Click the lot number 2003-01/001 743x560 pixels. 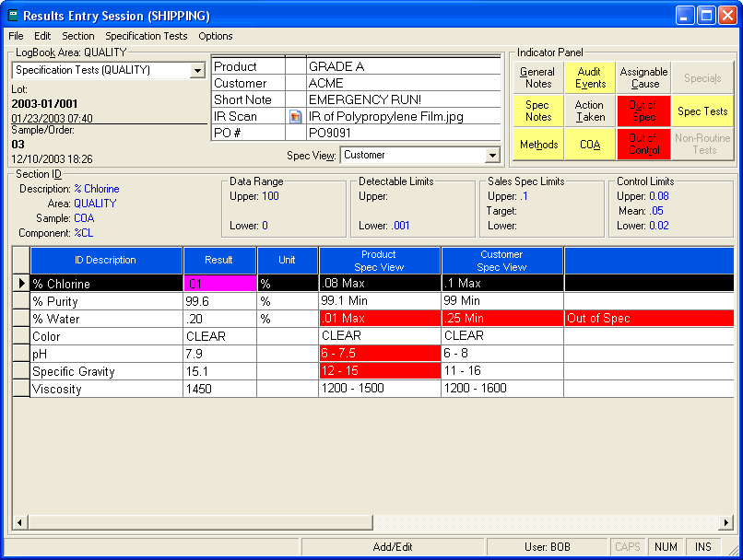[44, 104]
